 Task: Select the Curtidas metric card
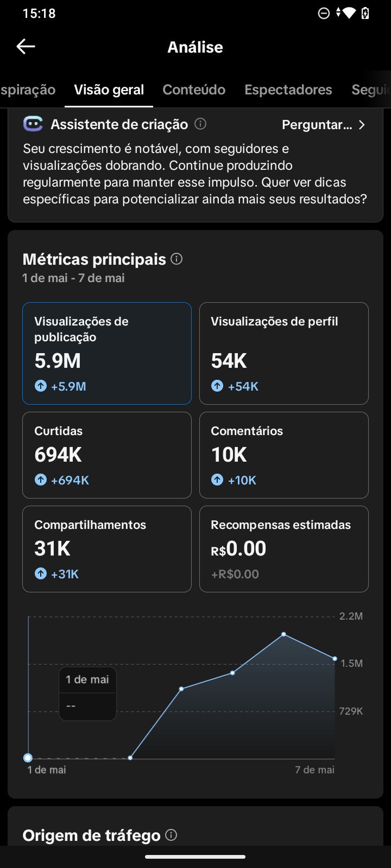[107, 455]
